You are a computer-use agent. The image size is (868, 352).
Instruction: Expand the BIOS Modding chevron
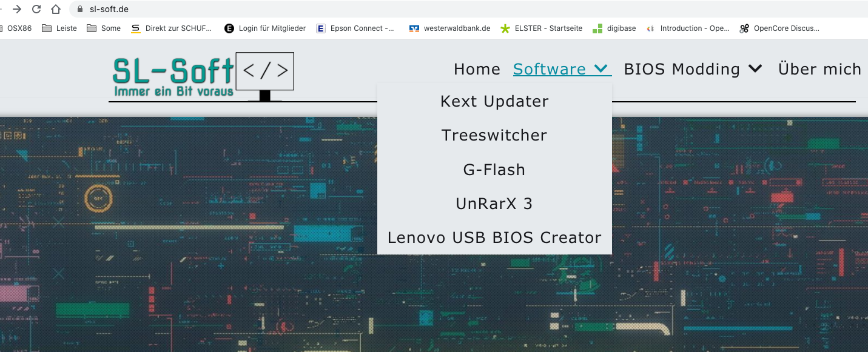(755, 69)
